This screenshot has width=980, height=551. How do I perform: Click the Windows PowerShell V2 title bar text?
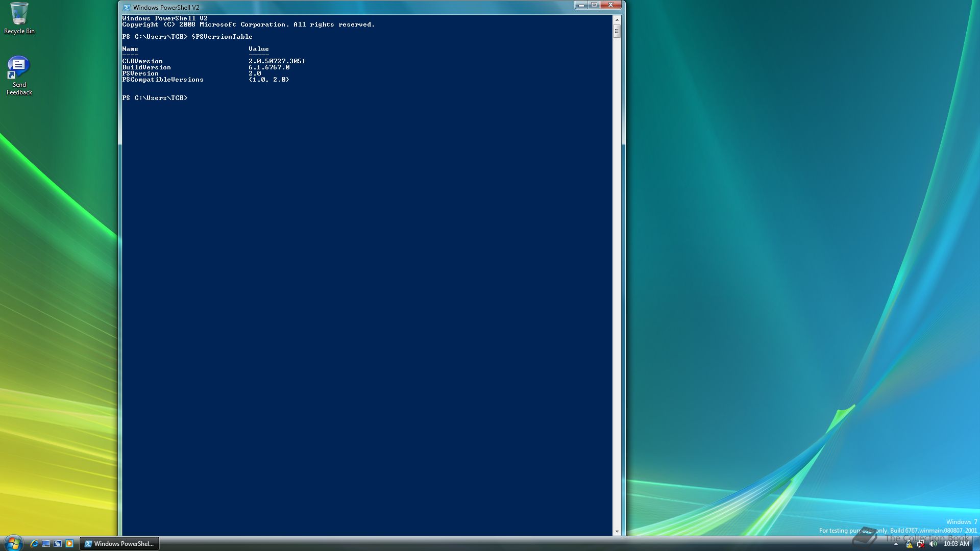pyautogui.click(x=166, y=8)
